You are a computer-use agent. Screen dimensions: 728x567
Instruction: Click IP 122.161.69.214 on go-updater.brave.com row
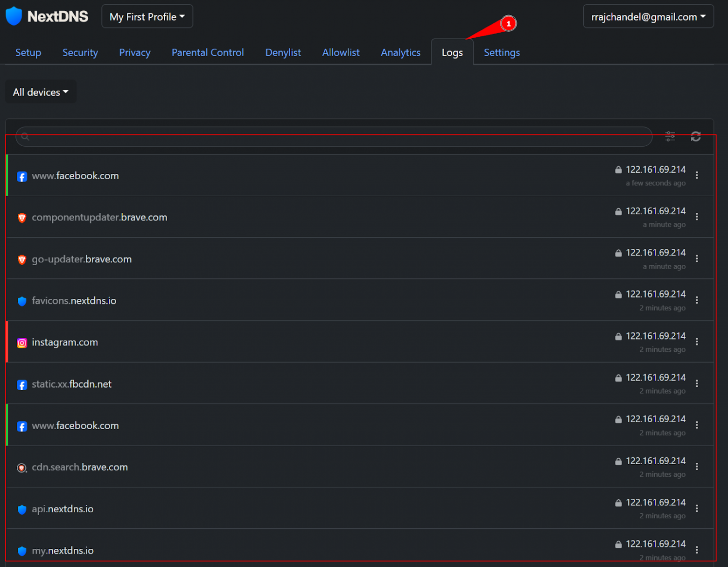(x=656, y=253)
